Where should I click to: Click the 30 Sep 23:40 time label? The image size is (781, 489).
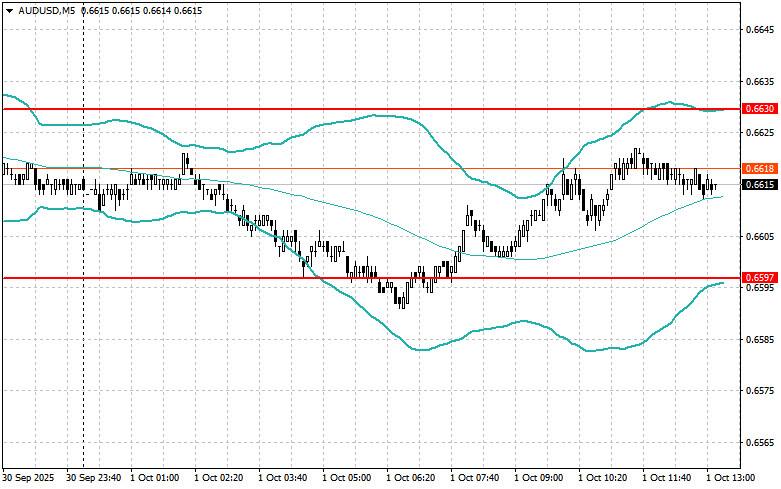click(x=94, y=478)
